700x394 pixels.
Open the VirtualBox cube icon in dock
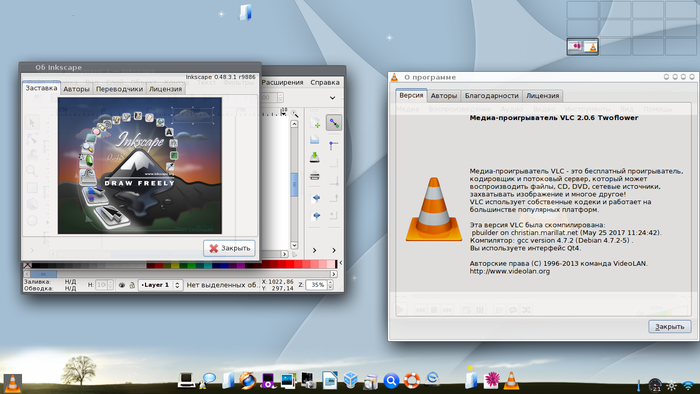tap(350, 380)
